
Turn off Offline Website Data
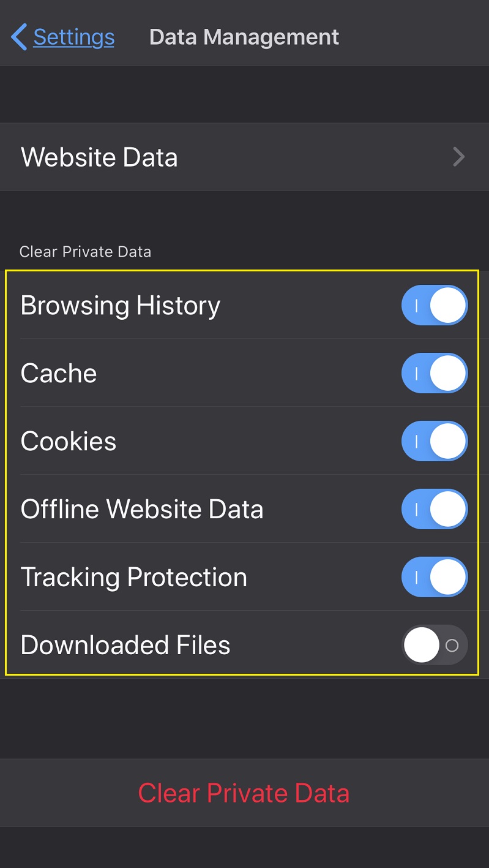pos(435,508)
